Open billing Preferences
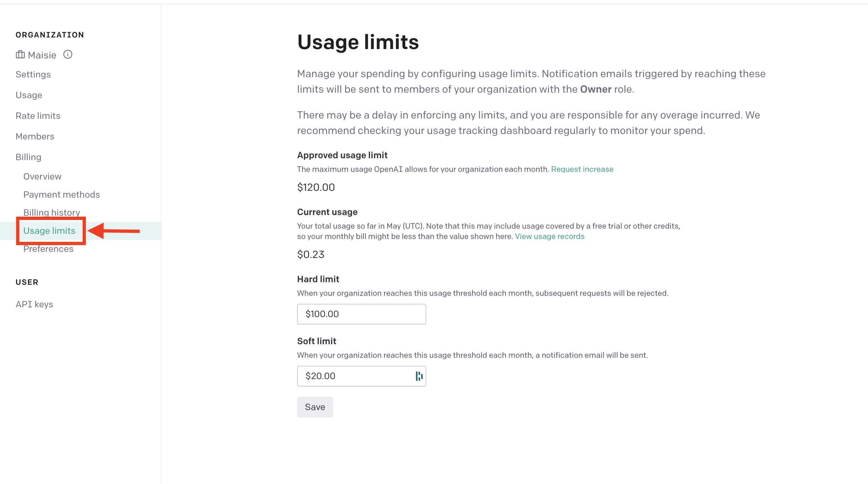868x484 pixels. click(x=48, y=249)
